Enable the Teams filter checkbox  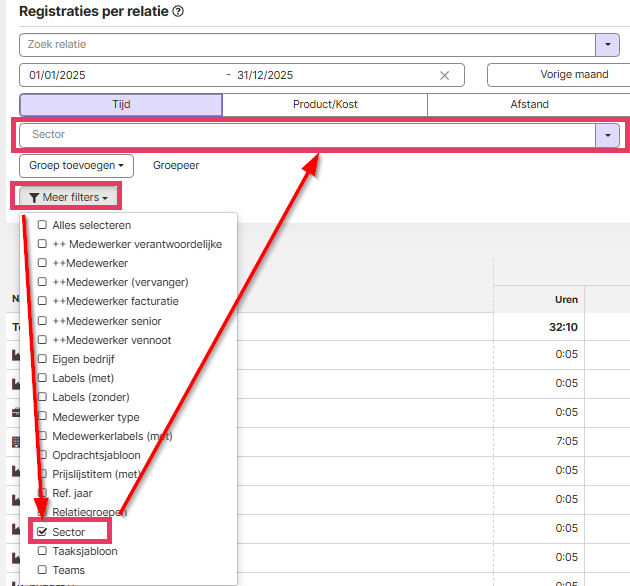tap(42, 570)
